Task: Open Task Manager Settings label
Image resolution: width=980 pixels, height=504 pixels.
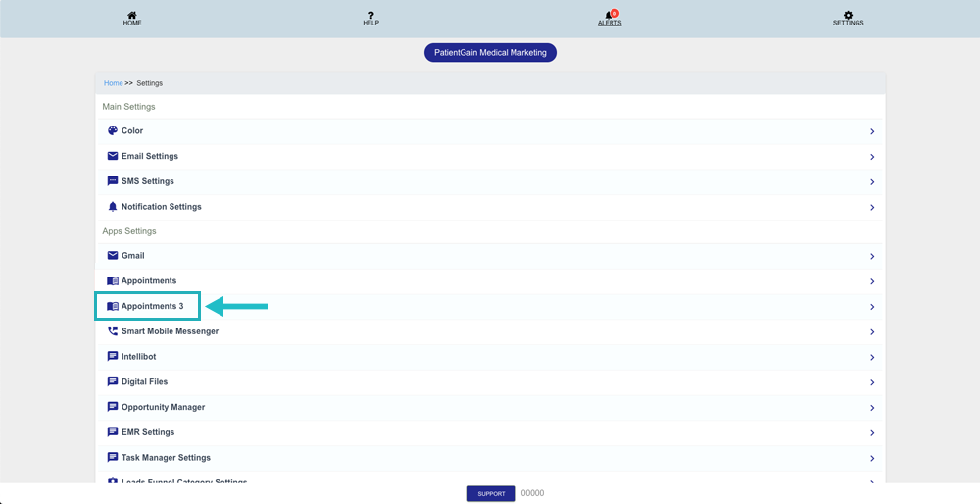Action: pyautogui.click(x=166, y=458)
